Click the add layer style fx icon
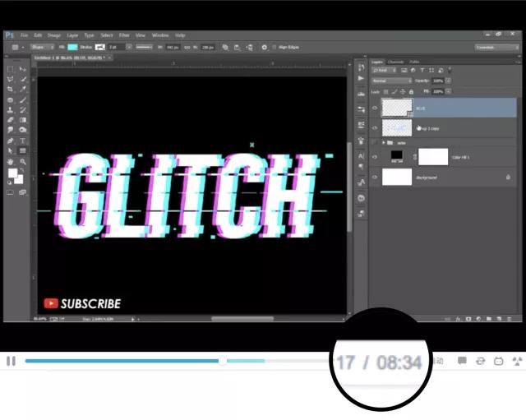The height and width of the screenshot is (420, 526). 458,319
